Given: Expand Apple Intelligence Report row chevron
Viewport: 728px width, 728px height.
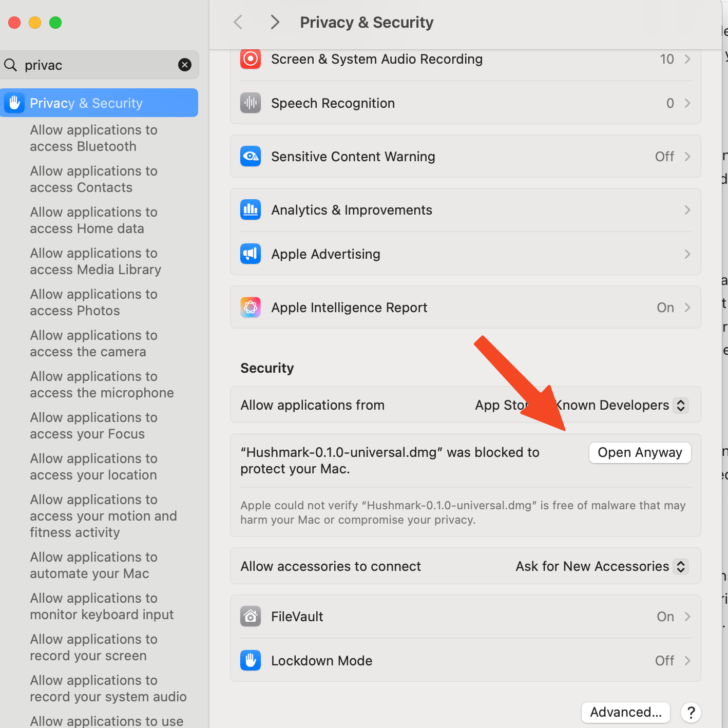Looking at the screenshot, I should [687, 308].
